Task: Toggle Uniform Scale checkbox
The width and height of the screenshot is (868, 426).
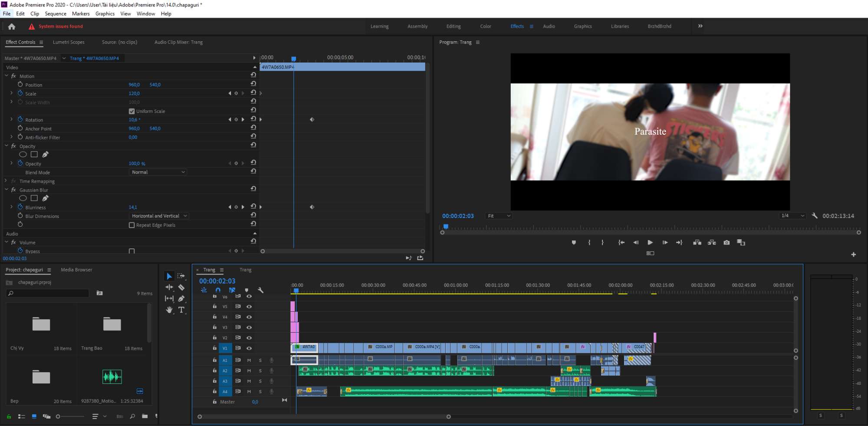Action: point(132,111)
